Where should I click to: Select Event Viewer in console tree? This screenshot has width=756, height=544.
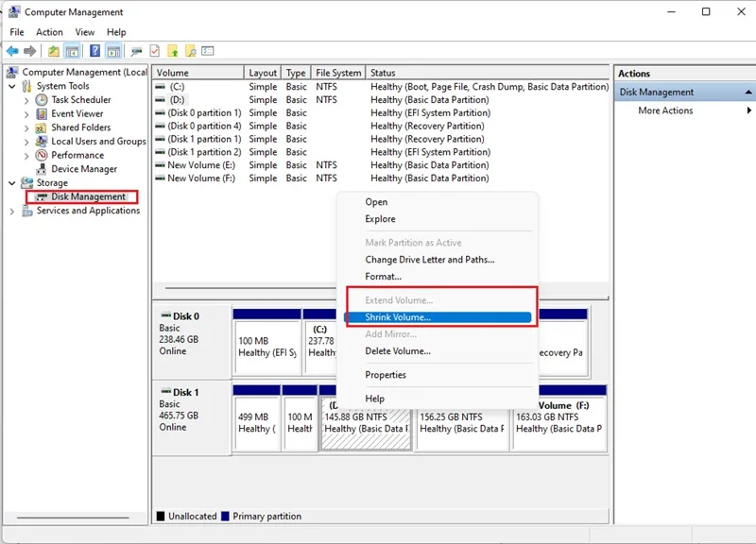pyautogui.click(x=77, y=113)
